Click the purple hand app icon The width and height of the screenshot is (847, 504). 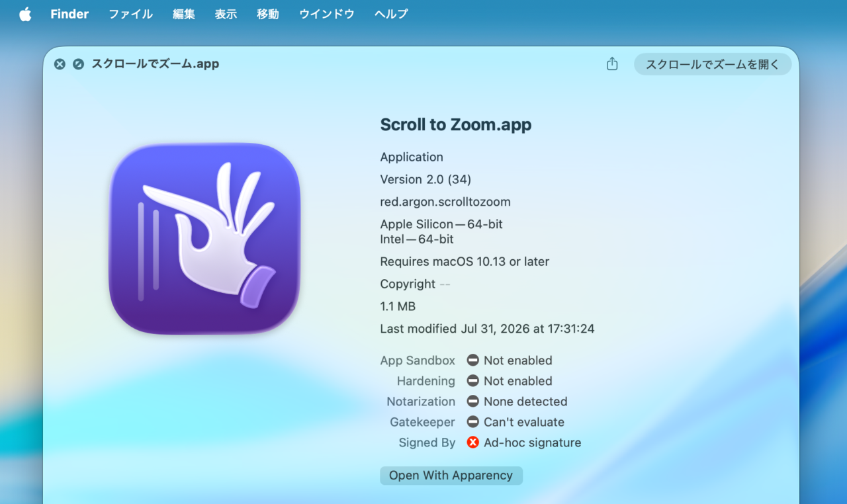click(204, 239)
